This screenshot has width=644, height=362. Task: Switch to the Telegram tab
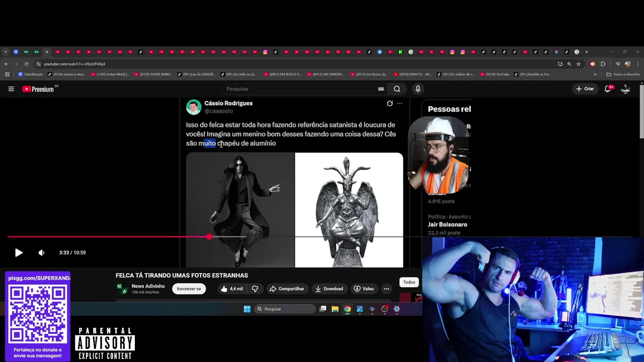[379, 52]
